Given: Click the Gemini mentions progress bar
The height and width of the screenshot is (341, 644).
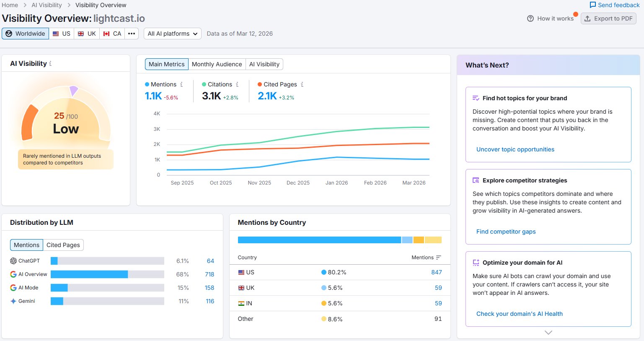Looking at the screenshot, I should 107,301.
